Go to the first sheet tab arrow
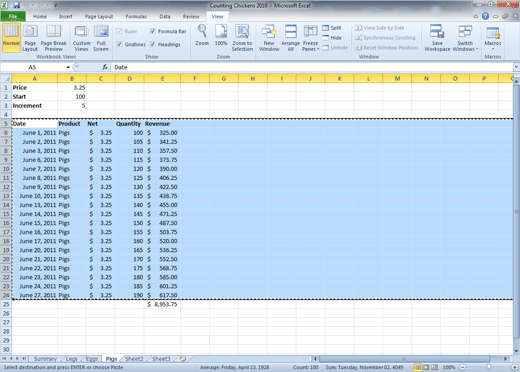520x372 pixels. pyautogui.click(x=5, y=359)
